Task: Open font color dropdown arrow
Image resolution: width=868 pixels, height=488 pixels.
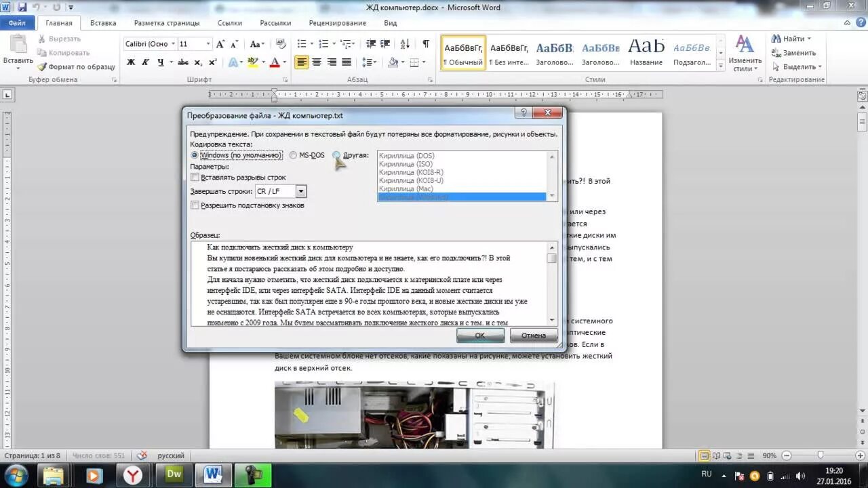Action: (285, 62)
